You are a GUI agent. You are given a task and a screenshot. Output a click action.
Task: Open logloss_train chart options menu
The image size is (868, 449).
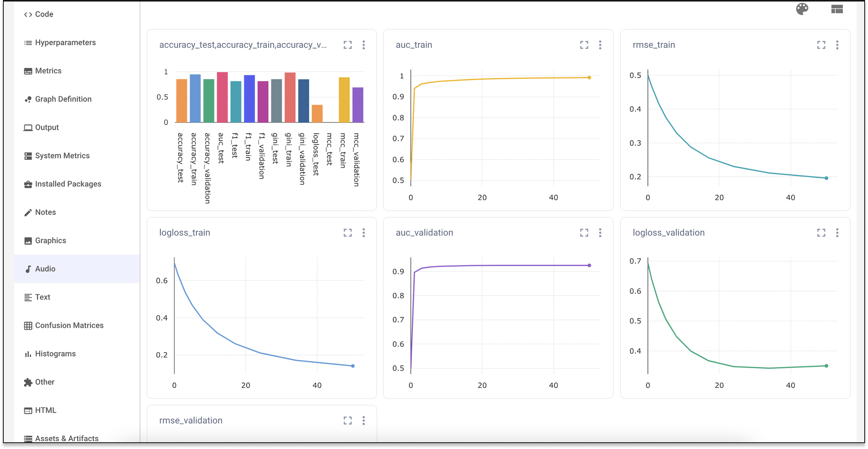[364, 233]
